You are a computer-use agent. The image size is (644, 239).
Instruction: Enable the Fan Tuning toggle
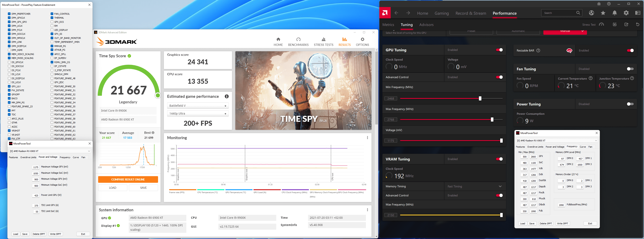tap(630, 69)
